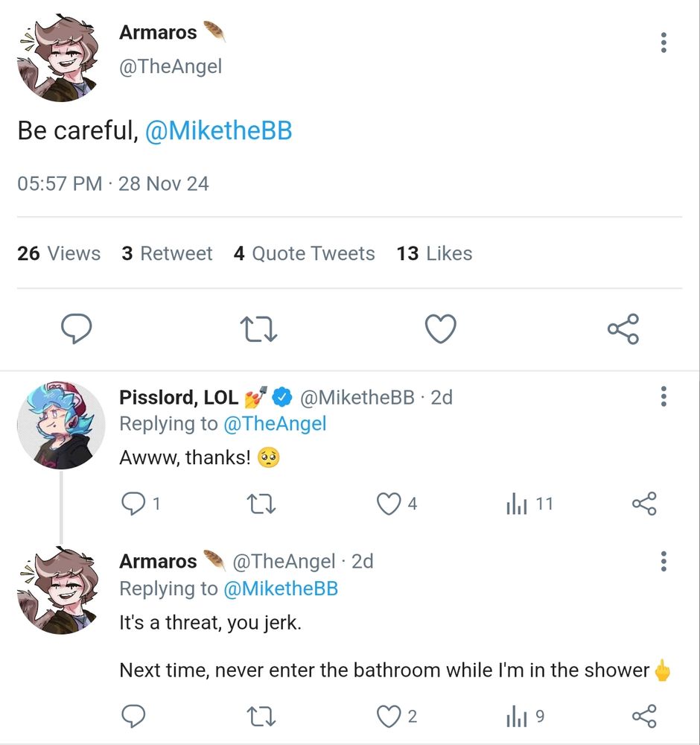Share the "Awww, thanks!" reply
The height and width of the screenshot is (745, 700).
click(644, 504)
